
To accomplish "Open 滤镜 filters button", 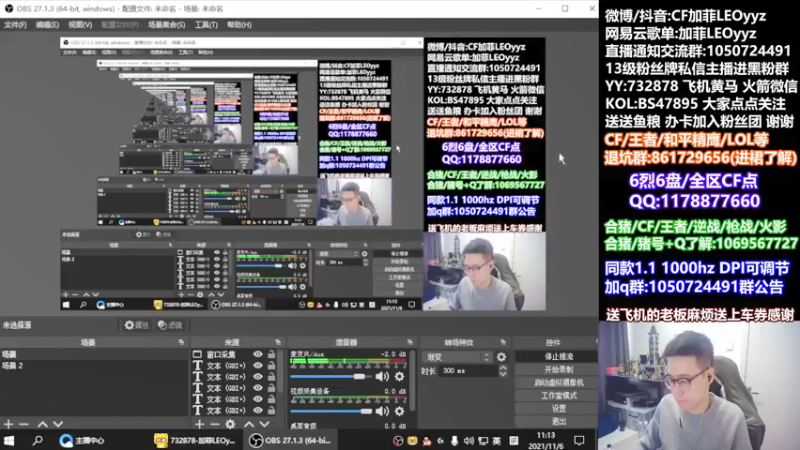I will 170,325.
